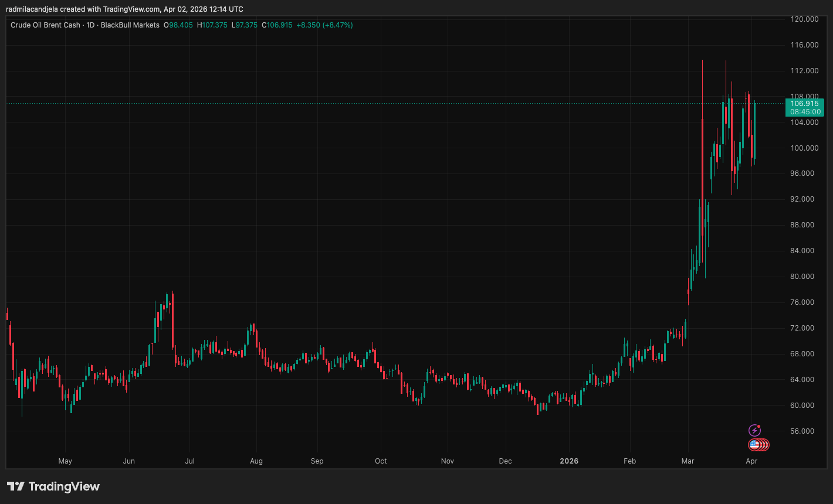Image resolution: width=833 pixels, height=504 pixels.
Task: Click the Apr label on the time axis
Action: coord(751,461)
